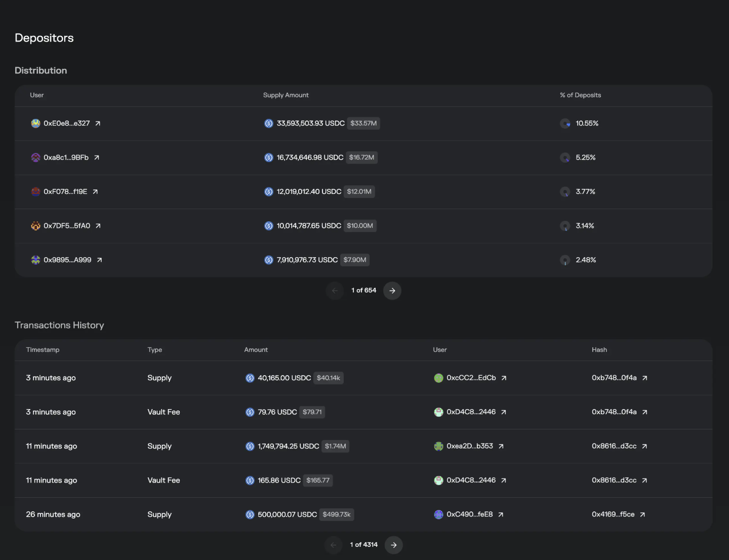This screenshot has height=560, width=729.
Task: Click the $7.90M value badge
Action: [355, 260]
